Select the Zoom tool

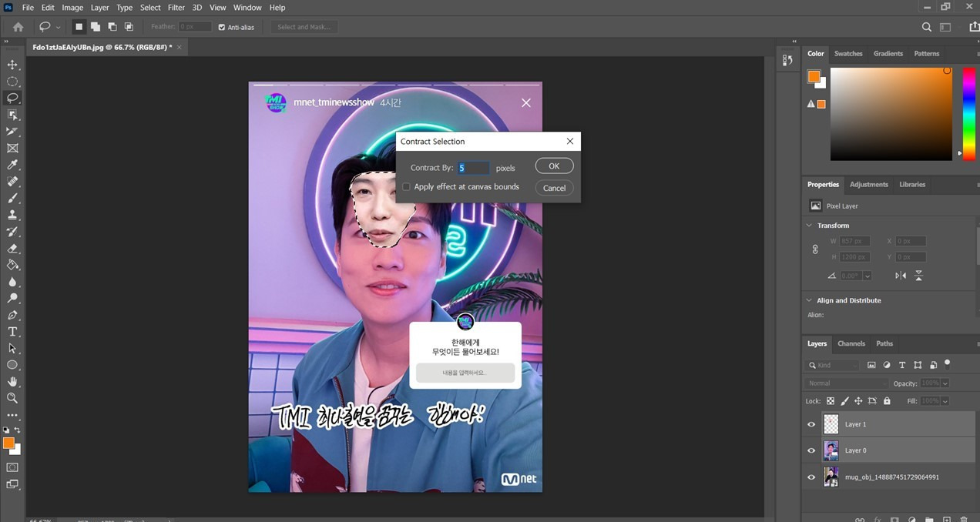(x=12, y=398)
